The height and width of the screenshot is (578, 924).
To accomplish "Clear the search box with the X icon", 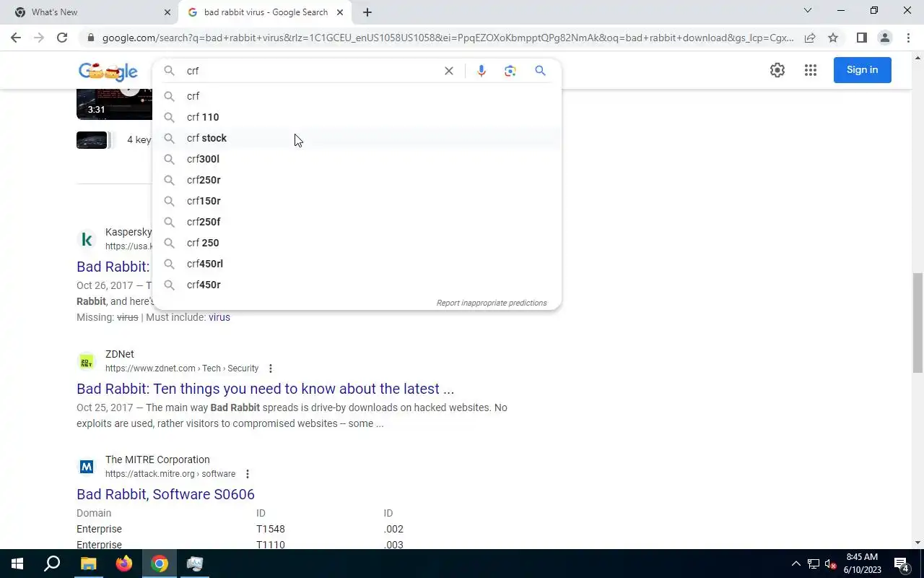I will click(x=449, y=71).
